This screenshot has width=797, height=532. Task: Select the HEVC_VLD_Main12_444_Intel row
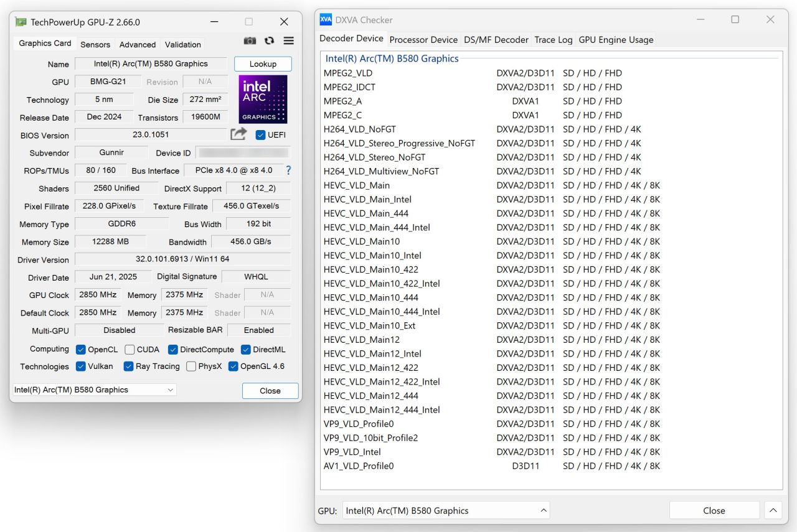click(x=551, y=410)
